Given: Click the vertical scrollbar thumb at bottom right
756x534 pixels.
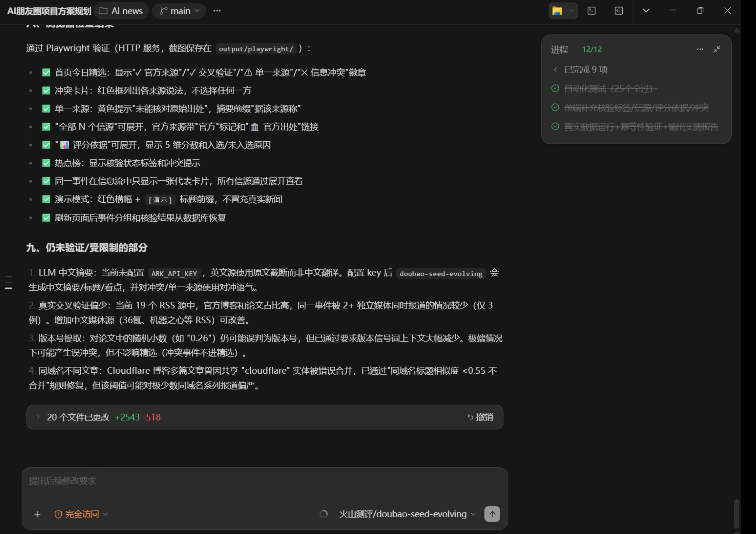Looking at the screenshot, I should pyautogui.click(x=737, y=514).
